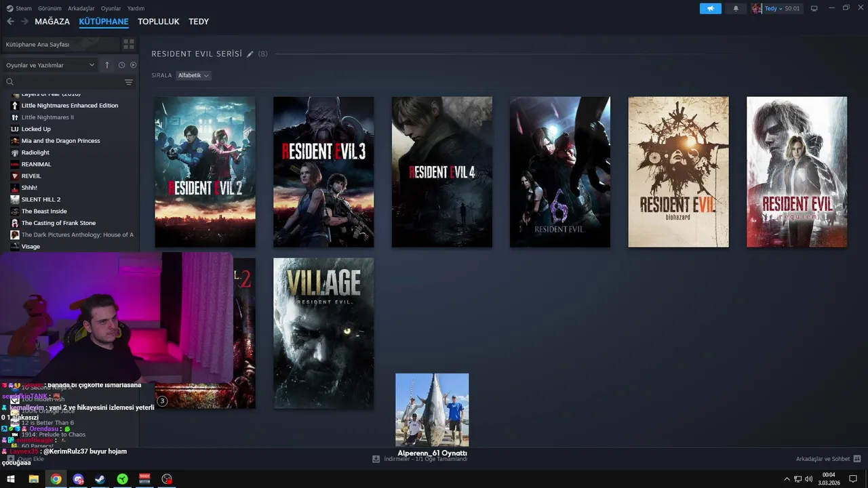The height and width of the screenshot is (488, 868).
Task: Click The Casting of Frank Stone icon
Action: tap(15, 223)
